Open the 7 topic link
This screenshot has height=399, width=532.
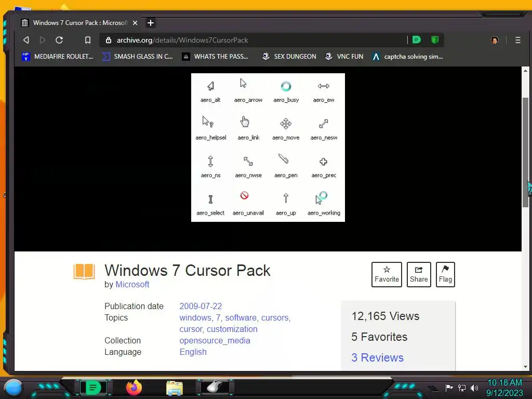[x=218, y=317]
